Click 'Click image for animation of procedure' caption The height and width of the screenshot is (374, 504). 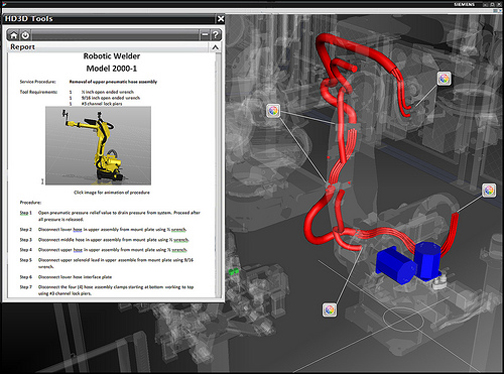[x=112, y=192]
